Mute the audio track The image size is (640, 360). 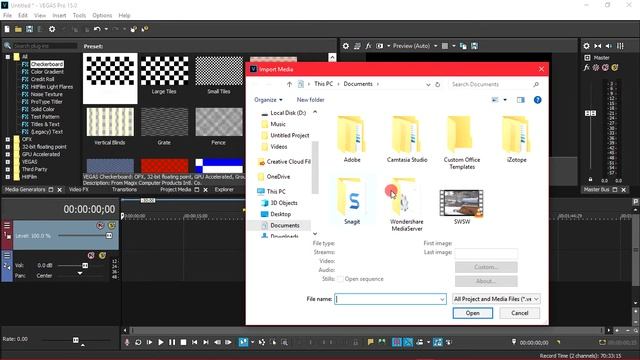point(91,256)
